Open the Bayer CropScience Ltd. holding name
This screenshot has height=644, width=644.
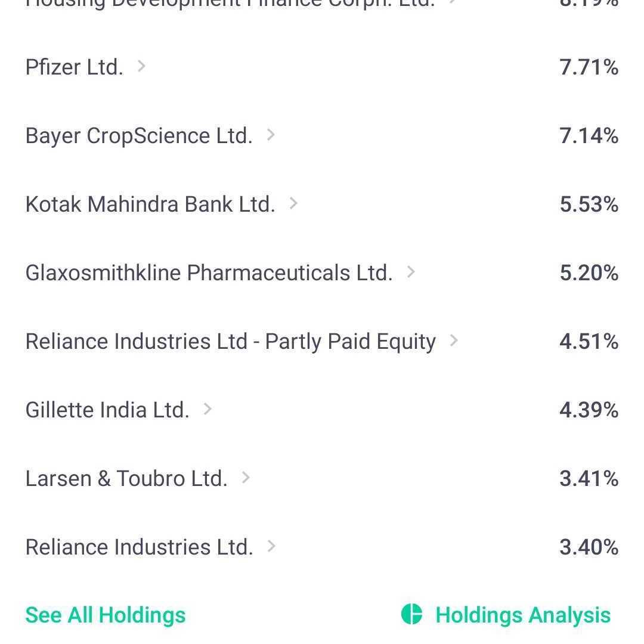pyautogui.click(x=139, y=136)
